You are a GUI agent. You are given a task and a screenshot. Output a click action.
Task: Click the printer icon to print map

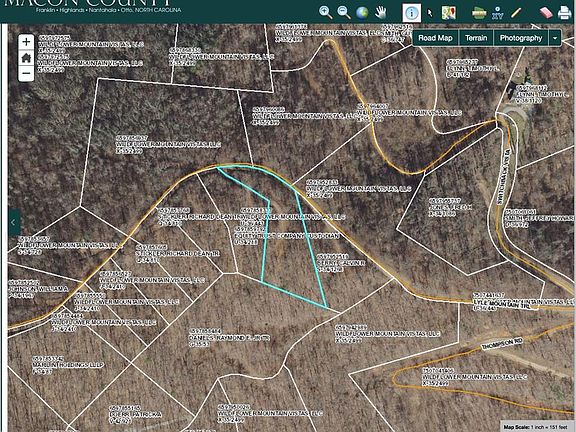[x=565, y=13]
